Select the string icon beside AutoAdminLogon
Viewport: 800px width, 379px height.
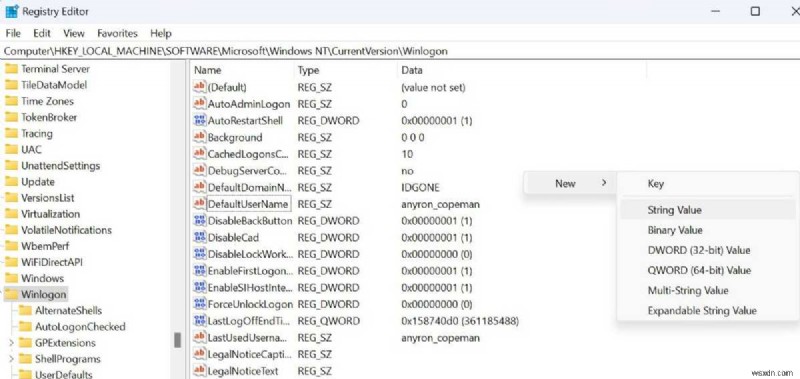pos(199,104)
